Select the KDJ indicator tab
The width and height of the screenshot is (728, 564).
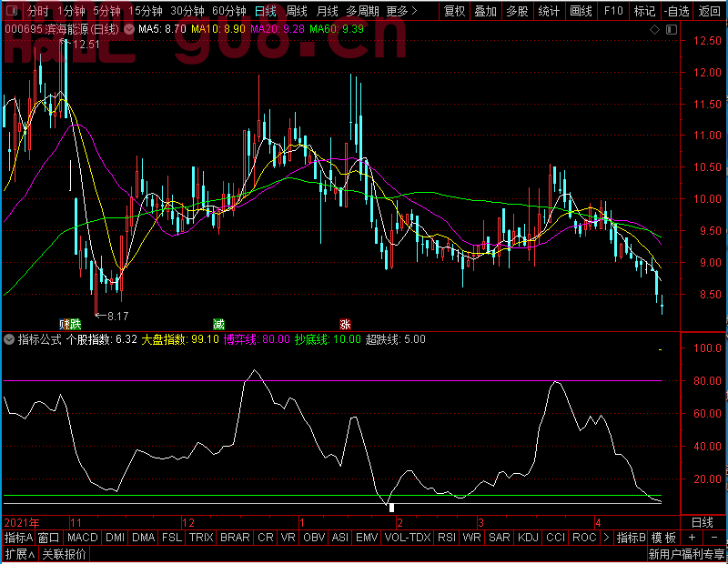528,538
